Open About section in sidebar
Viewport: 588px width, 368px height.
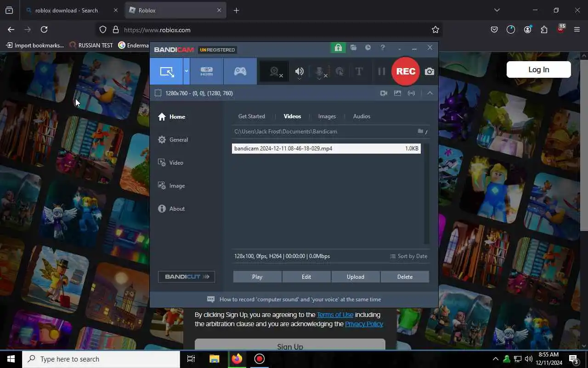tap(171, 209)
